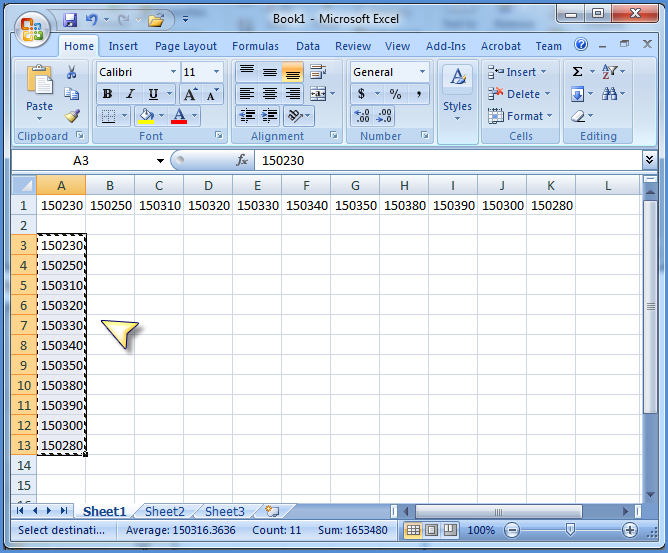The image size is (668, 553).
Task: Open the font size 11 dropdown
Action: click(216, 72)
